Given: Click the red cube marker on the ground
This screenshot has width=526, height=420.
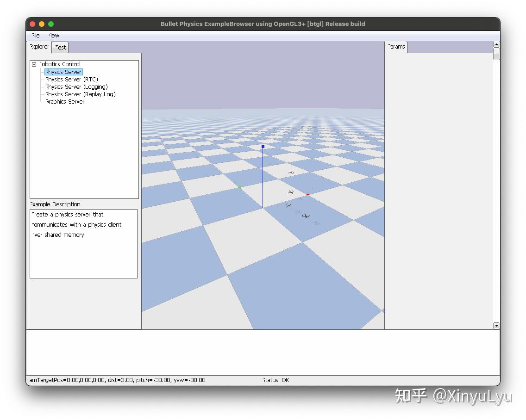Looking at the screenshot, I should 307,195.
